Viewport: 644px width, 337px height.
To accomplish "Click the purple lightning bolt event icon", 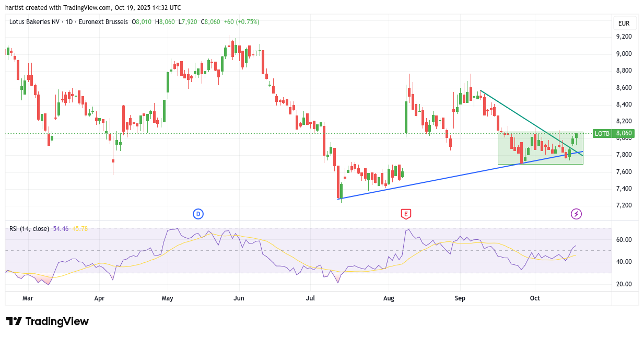I will tap(576, 213).
